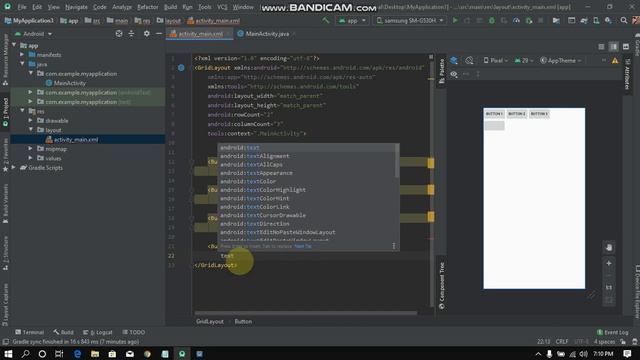Click the completion popup scrollbar
Screen dimensions: 640x360
(397, 161)
